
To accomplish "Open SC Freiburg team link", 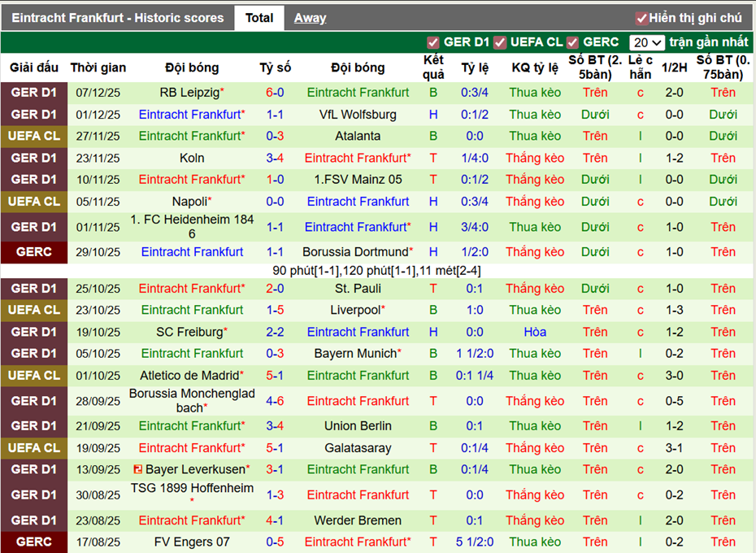I will (x=189, y=332).
